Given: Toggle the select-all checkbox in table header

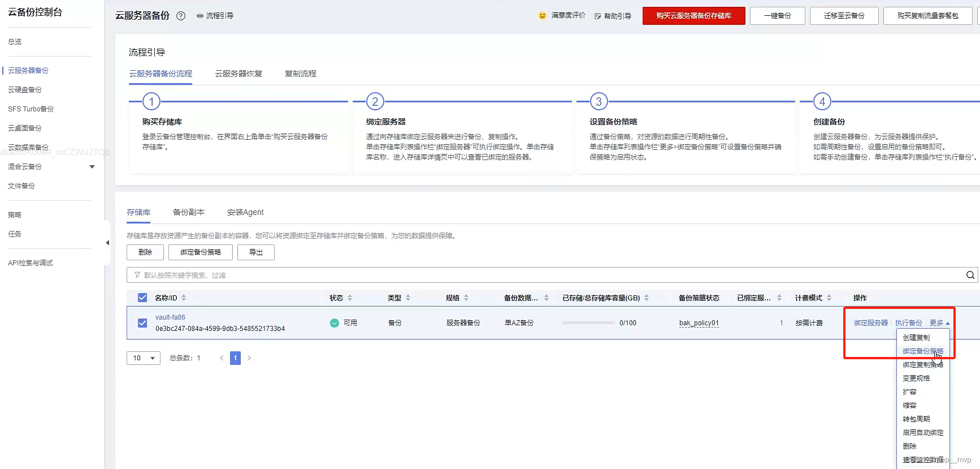Looking at the screenshot, I should (142, 298).
